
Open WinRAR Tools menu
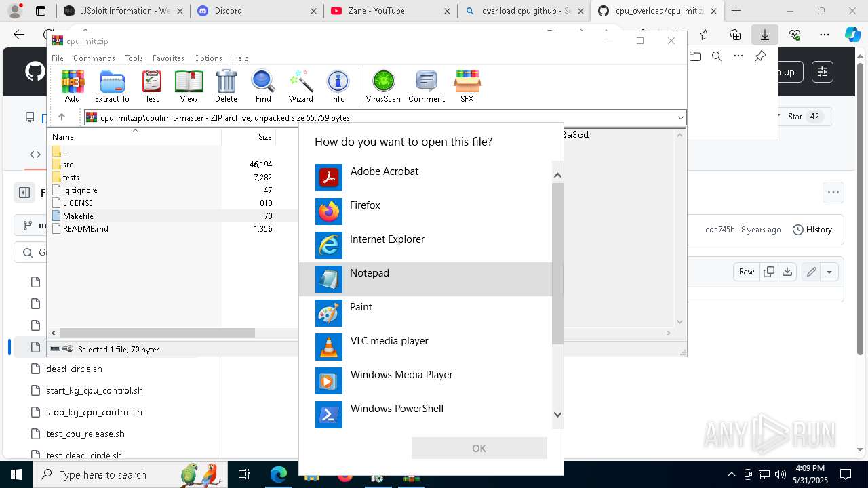click(x=134, y=58)
